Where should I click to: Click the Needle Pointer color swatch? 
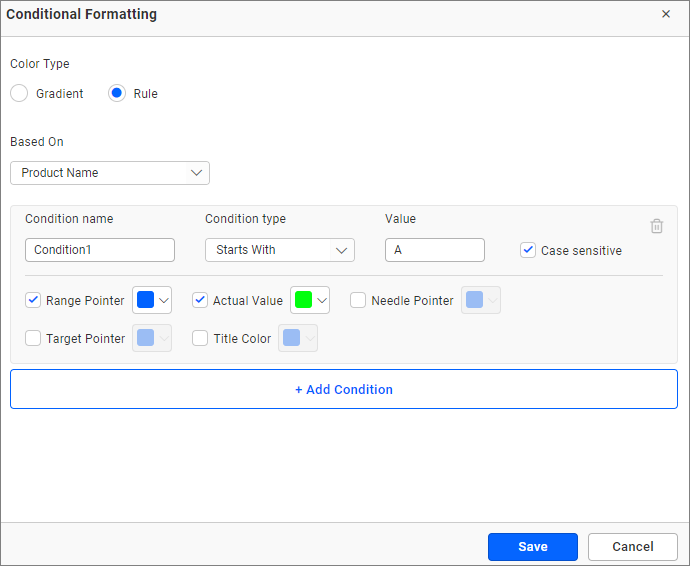480,300
